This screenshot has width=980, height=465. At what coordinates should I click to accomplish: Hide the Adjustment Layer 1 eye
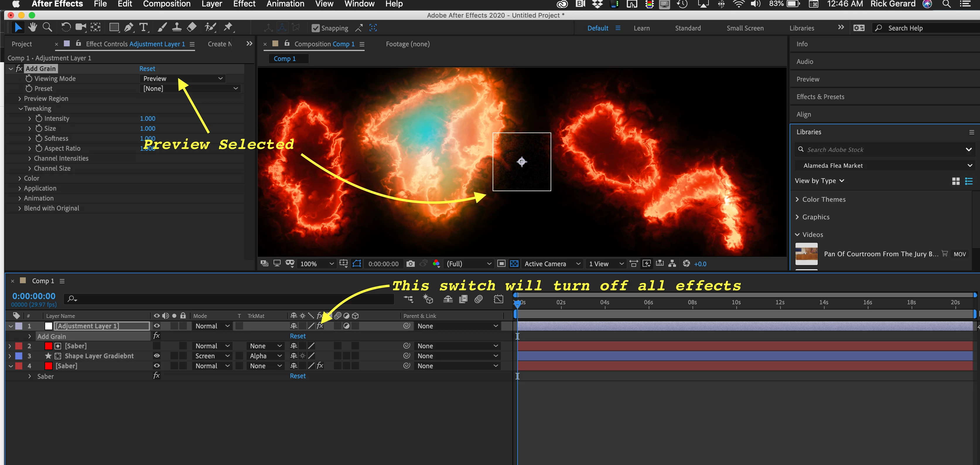tap(156, 326)
